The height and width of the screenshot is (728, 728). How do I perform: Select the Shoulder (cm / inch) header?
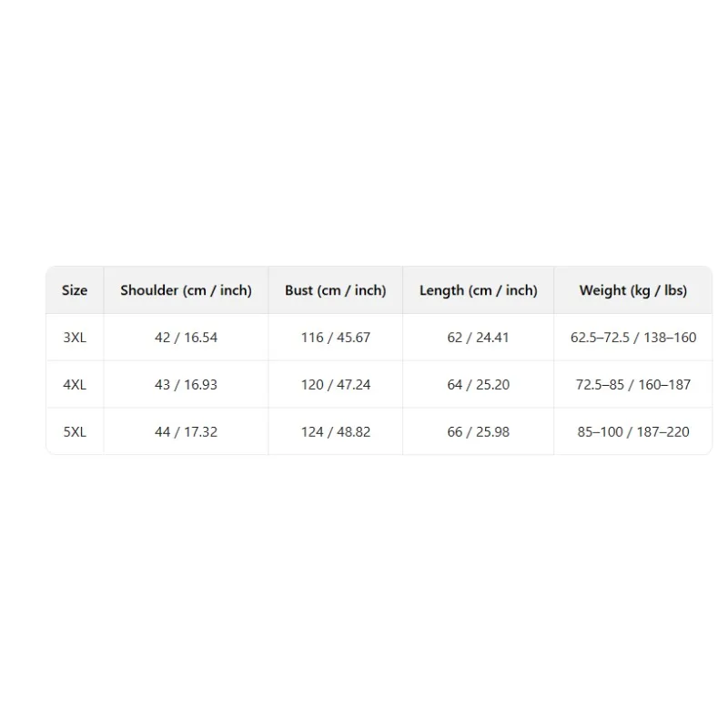pos(187,290)
